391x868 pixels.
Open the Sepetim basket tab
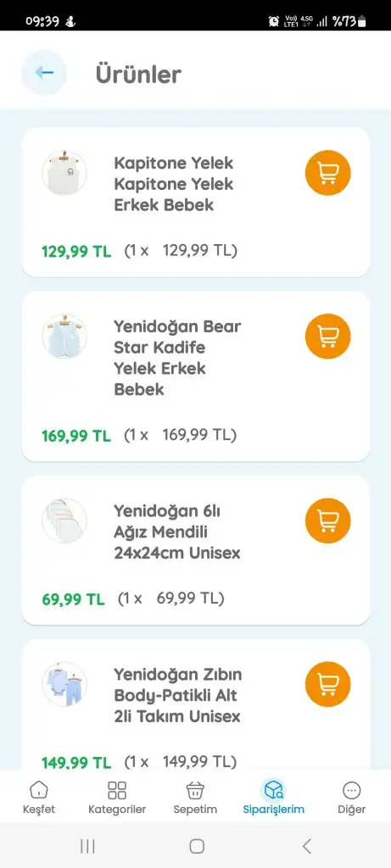pos(195,797)
